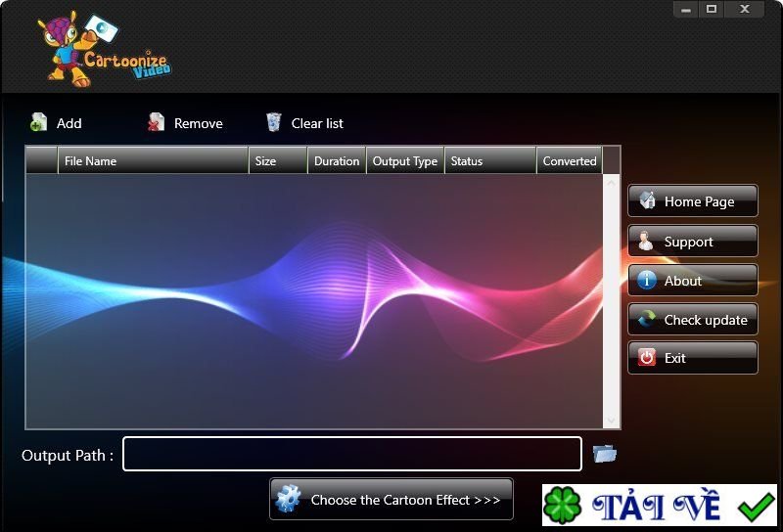Click Choose the Cartoon Effect button
783x532 pixels.
coord(391,499)
